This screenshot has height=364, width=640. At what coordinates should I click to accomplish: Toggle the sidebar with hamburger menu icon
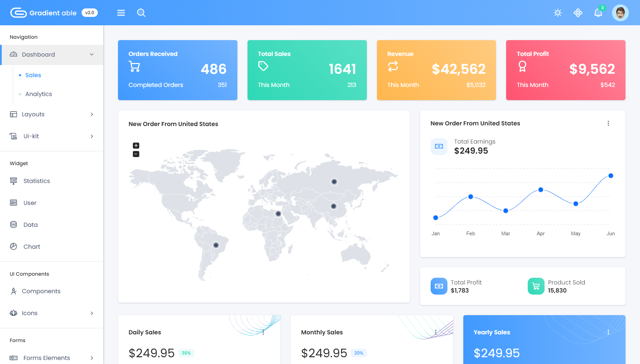(121, 13)
